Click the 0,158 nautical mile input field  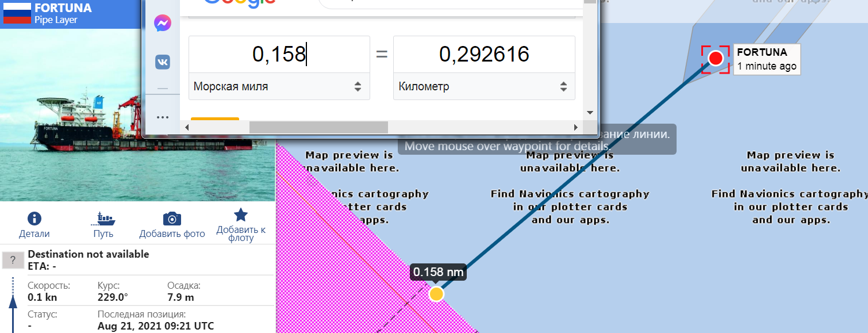279,55
